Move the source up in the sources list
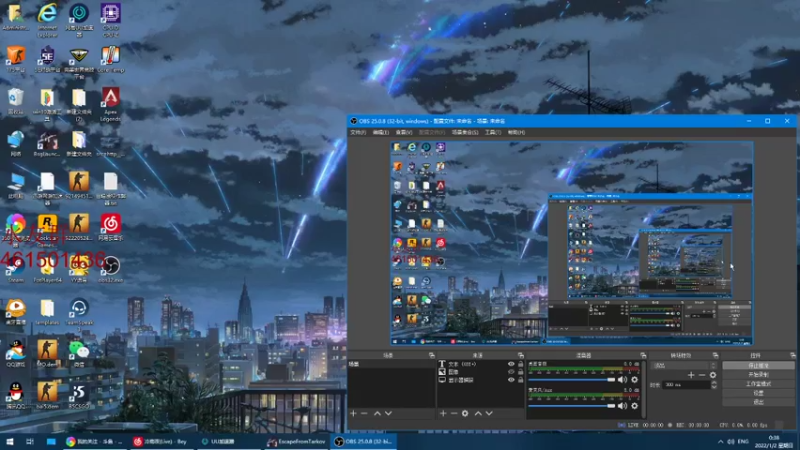Viewport: 800px width, 450px height. pyautogui.click(x=478, y=413)
